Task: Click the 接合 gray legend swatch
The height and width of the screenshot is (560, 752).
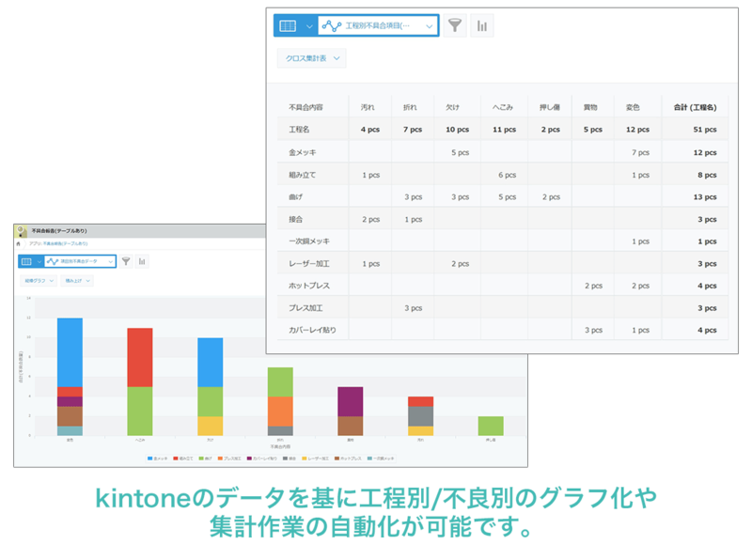Action: pyautogui.click(x=286, y=459)
